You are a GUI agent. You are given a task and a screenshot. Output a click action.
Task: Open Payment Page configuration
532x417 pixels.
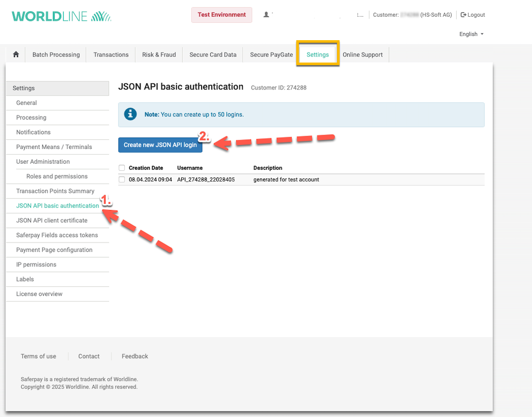54,250
